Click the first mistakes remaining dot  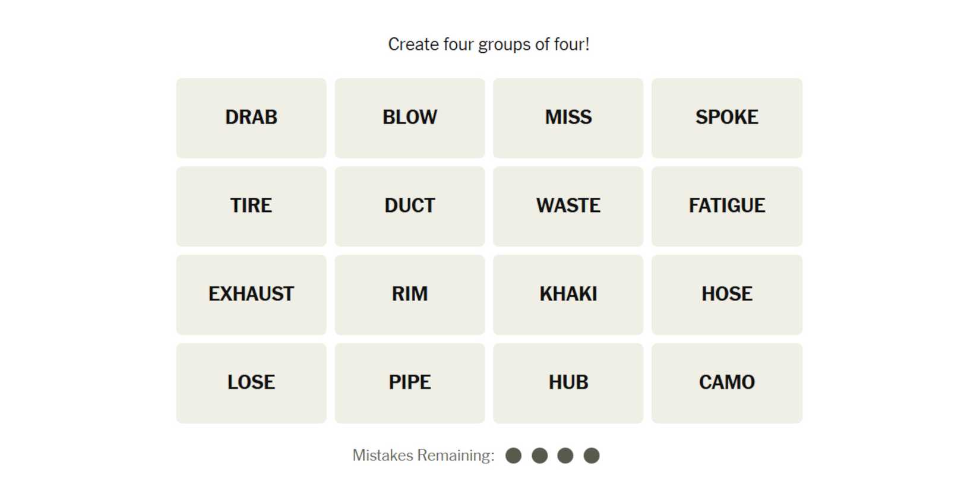513,456
